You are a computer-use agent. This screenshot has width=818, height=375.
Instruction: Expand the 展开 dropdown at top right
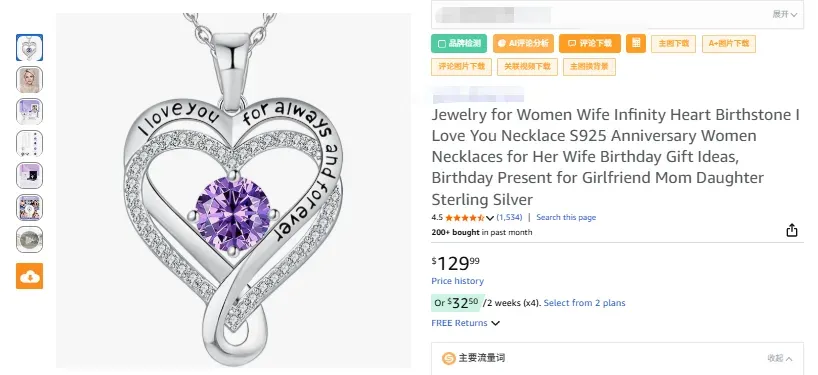click(x=785, y=15)
